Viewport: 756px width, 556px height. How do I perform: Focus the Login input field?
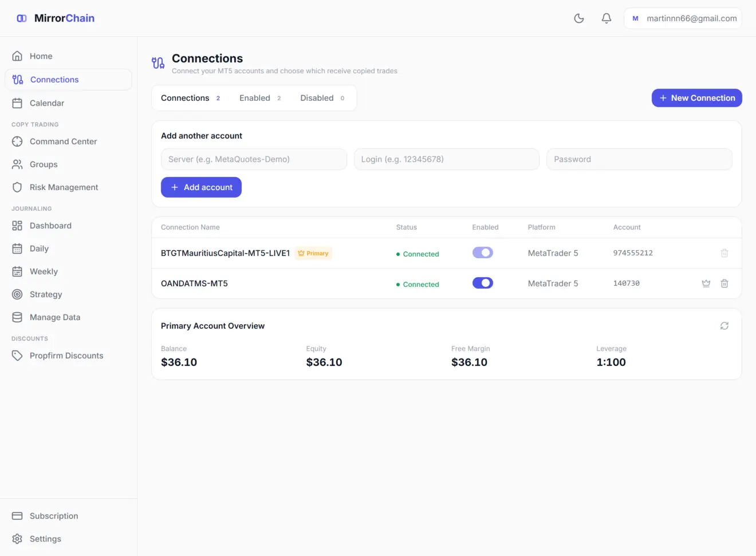pyautogui.click(x=447, y=159)
